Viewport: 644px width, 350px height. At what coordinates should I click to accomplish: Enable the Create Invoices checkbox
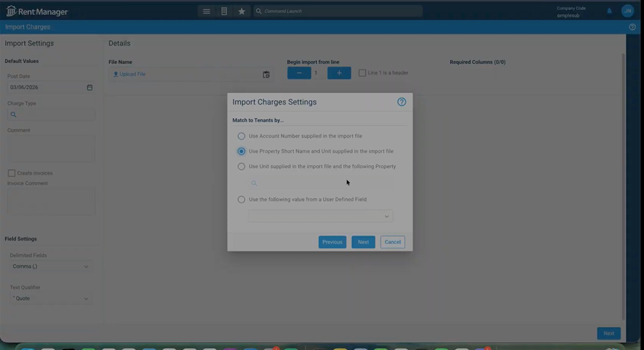(11, 173)
